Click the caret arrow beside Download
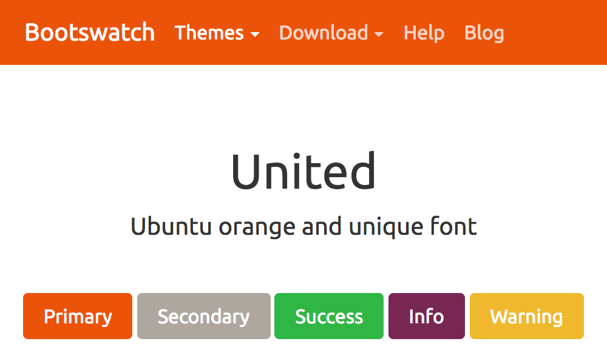The image size is (607, 364). [x=379, y=35]
